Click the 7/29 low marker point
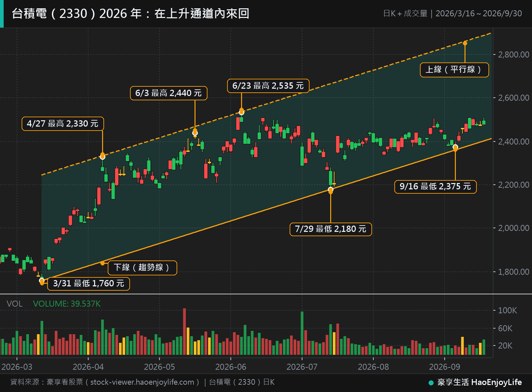Screen dimensions: 532x392 [331, 190]
